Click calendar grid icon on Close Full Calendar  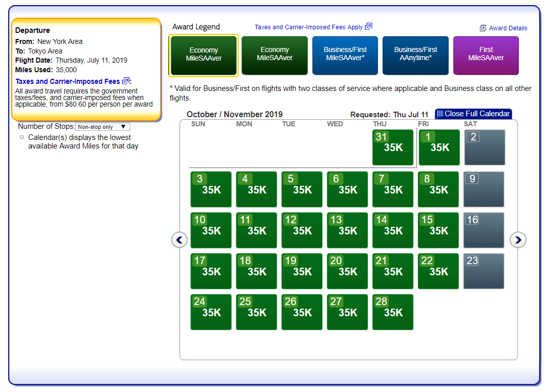440,114
